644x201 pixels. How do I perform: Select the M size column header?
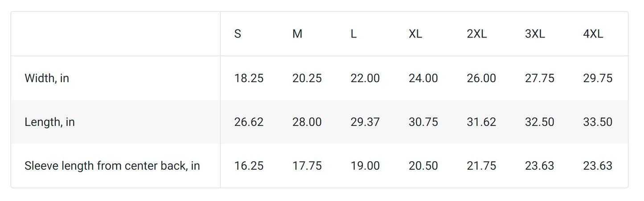click(297, 34)
